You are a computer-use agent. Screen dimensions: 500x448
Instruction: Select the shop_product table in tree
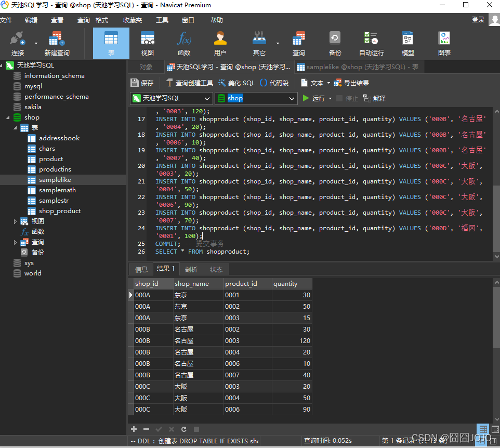point(60,211)
